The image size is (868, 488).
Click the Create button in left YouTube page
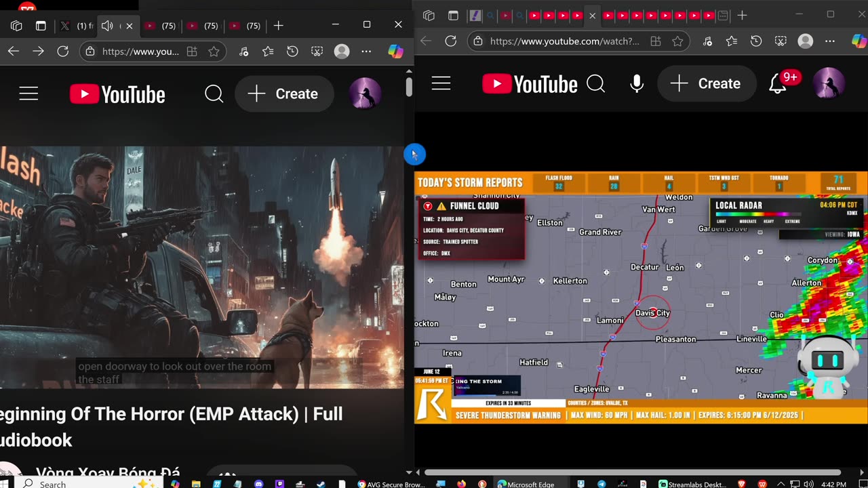[x=284, y=94]
